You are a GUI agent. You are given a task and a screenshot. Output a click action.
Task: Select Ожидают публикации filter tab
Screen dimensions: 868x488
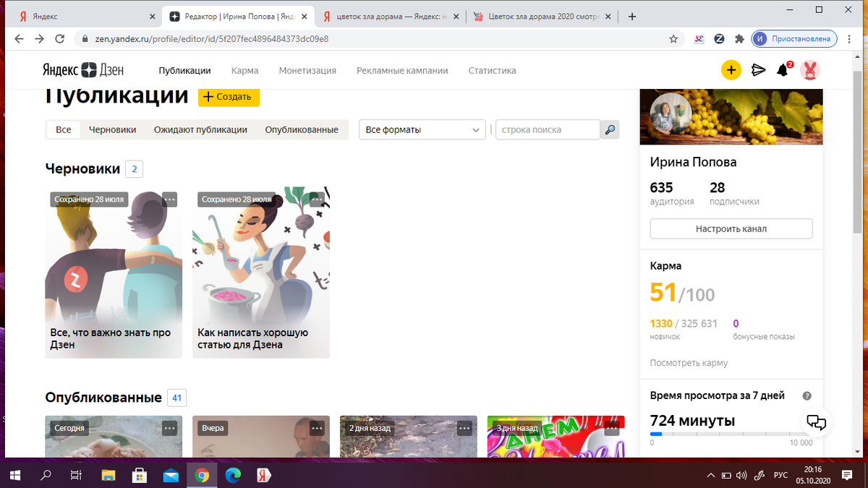pos(200,130)
